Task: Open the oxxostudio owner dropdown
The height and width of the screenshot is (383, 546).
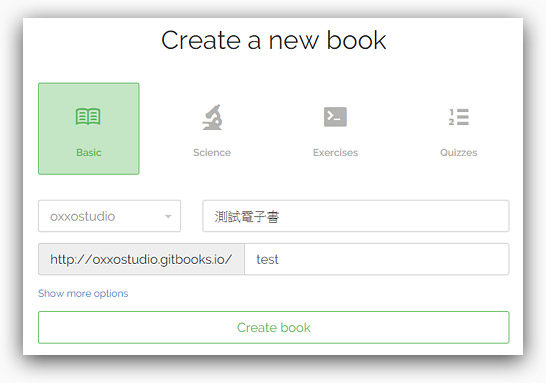Action: [x=109, y=216]
